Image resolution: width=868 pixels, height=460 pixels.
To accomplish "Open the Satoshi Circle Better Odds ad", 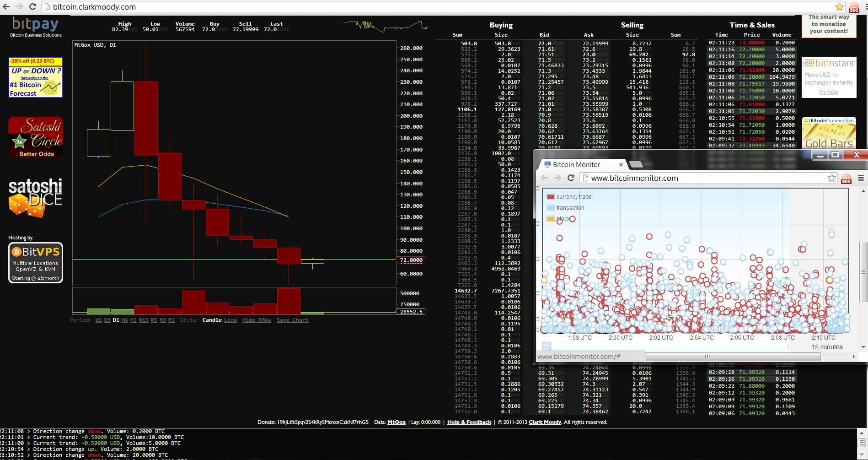I will pos(36,137).
